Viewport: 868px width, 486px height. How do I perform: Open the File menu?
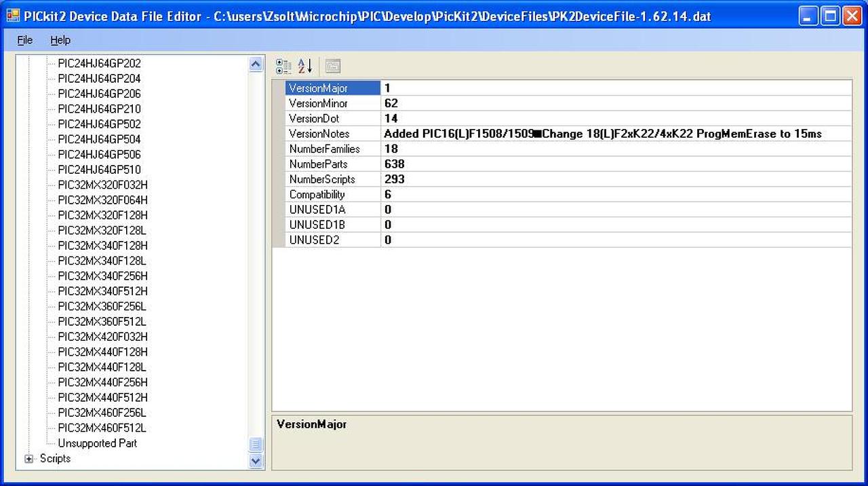click(x=25, y=40)
